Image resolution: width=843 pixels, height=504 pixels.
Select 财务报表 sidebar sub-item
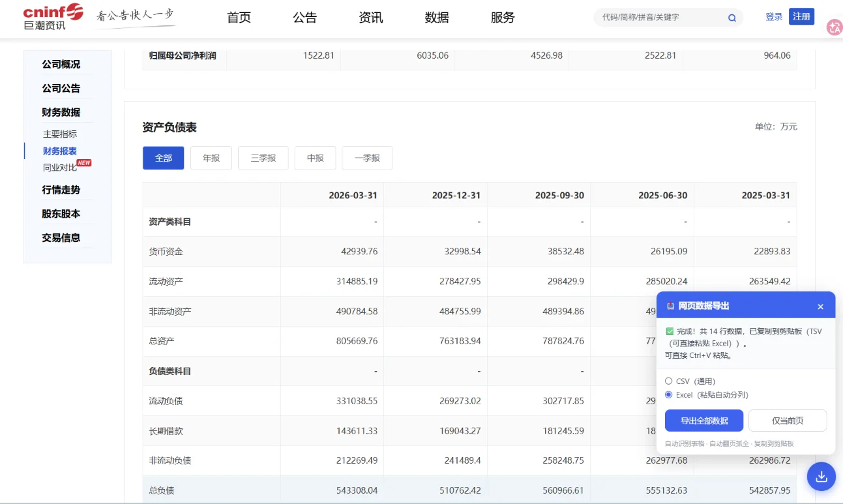click(60, 151)
